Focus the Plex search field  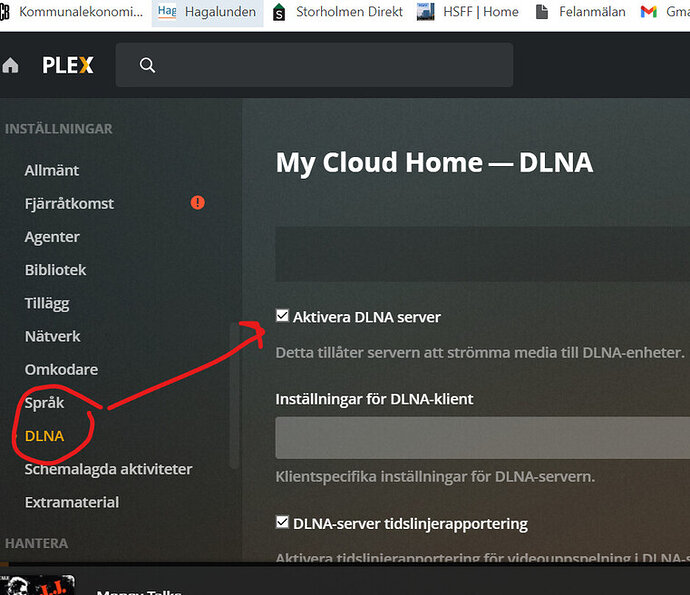pos(314,65)
